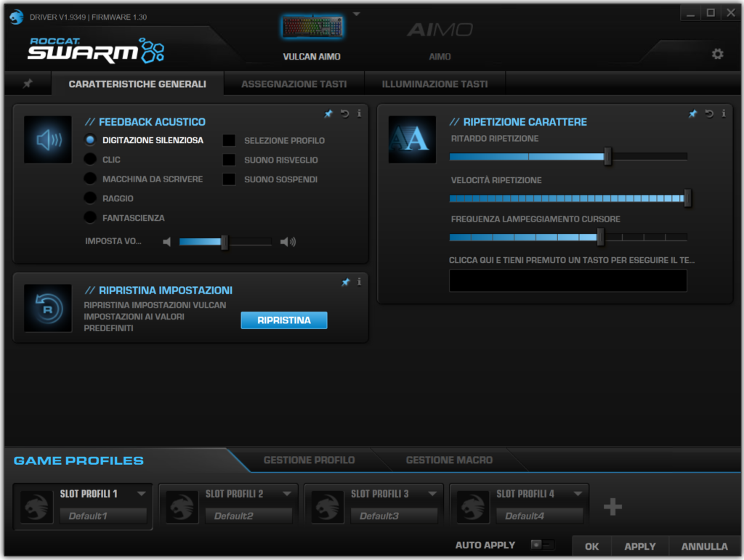Image resolution: width=744 pixels, height=560 pixels.
Task: Show info for Ripetizione Carattere panel
Action: click(724, 114)
